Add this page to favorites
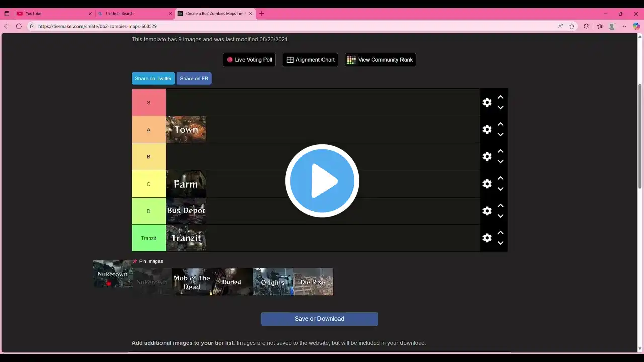Viewport: 644px width, 362px height. pyautogui.click(x=572, y=26)
